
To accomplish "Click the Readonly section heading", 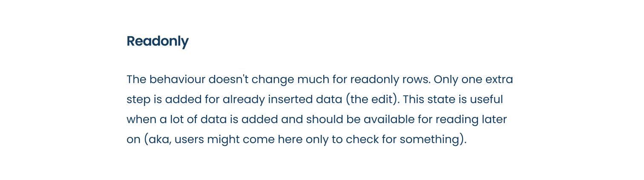I will pos(158,42).
